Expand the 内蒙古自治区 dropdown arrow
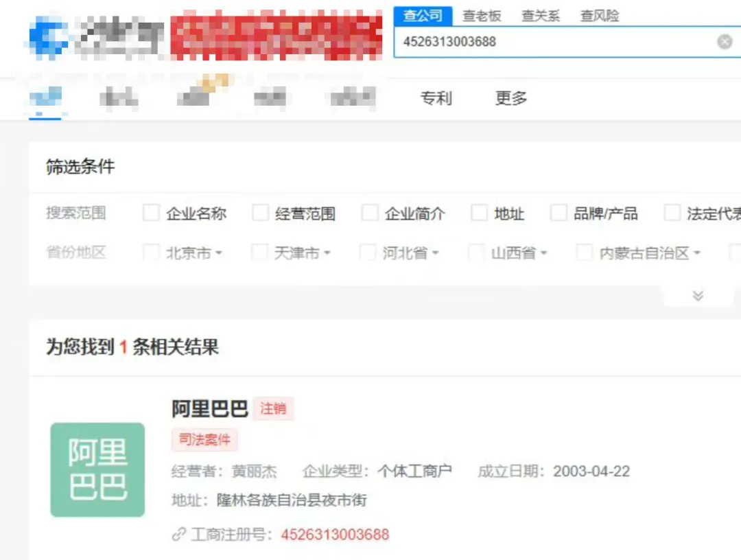Viewport: 741px width, 560px height. pyautogui.click(x=696, y=253)
